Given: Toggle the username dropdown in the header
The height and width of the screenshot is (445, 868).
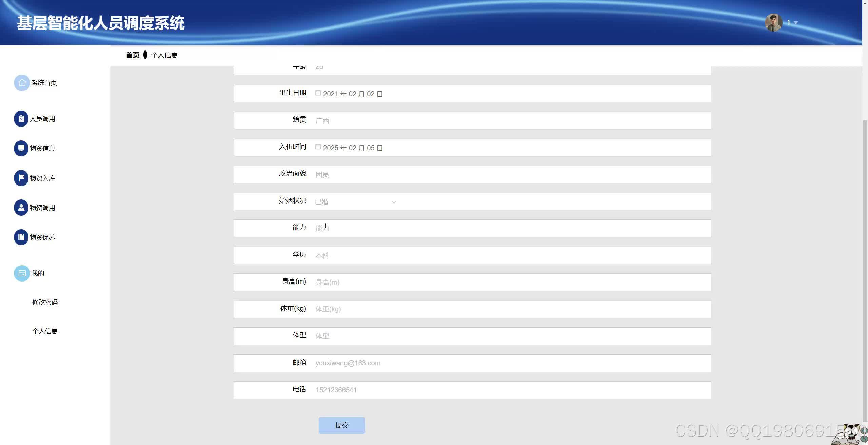Looking at the screenshot, I should [x=795, y=23].
